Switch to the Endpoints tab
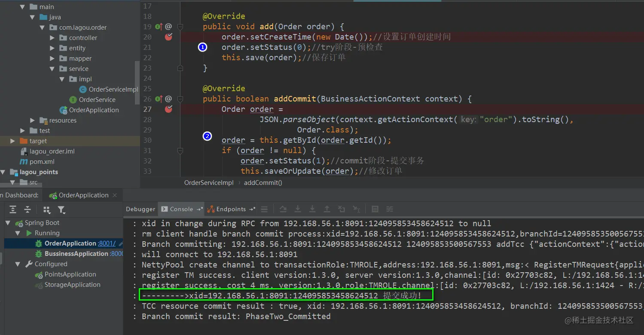The width and height of the screenshot is (644, 335). (231, 209)
